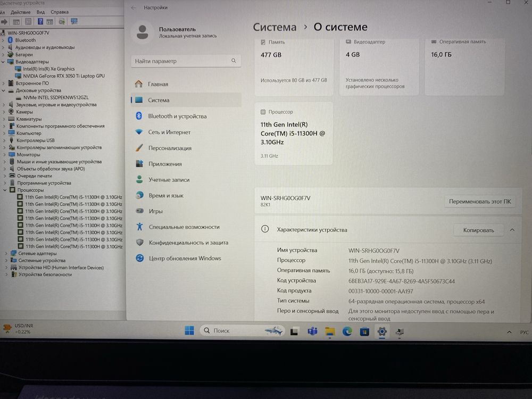Click the search magnifier in Найти параметр
This screenshot has width=532, height=399.
(x=234, y=61)
